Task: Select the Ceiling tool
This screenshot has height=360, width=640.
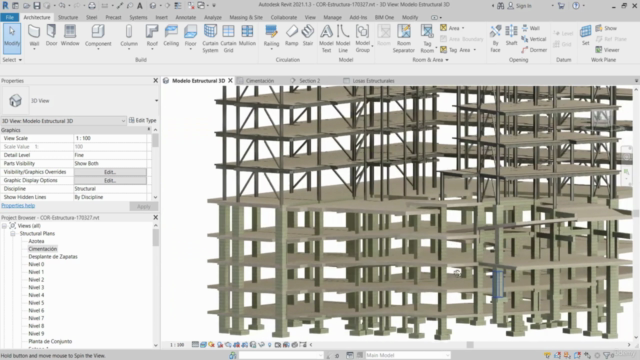Action: [x=171, y=36]
